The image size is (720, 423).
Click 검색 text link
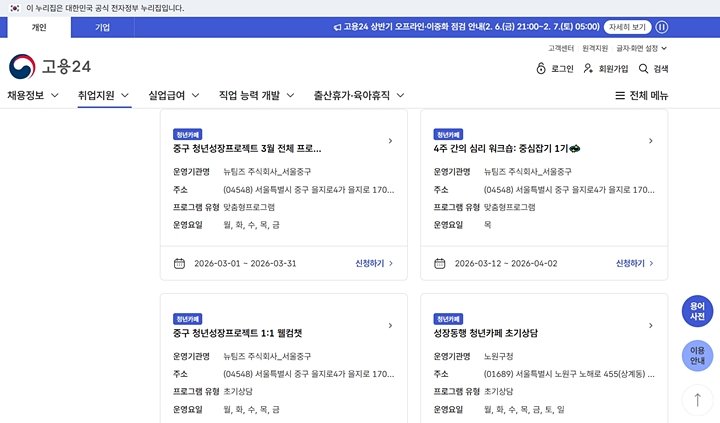click(x=661, y=69)
